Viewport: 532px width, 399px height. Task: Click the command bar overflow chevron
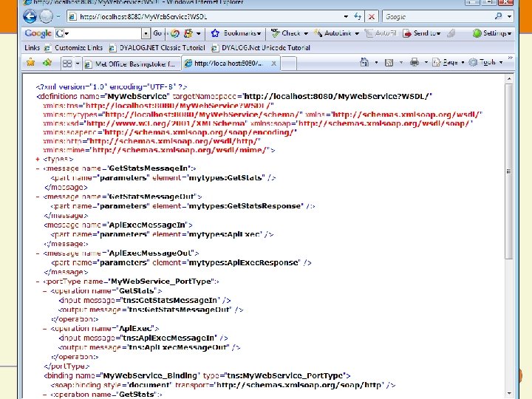pyautogui.click(x=510, y=58)
